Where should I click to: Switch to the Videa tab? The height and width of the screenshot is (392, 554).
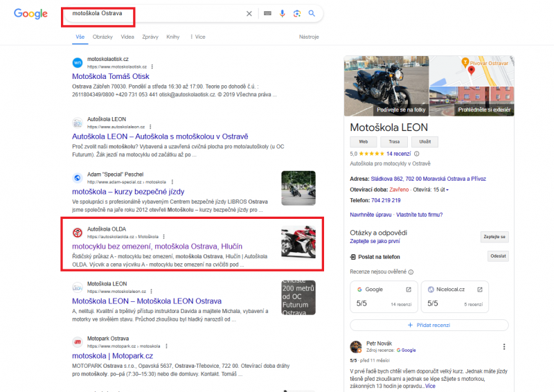[127, 37]
